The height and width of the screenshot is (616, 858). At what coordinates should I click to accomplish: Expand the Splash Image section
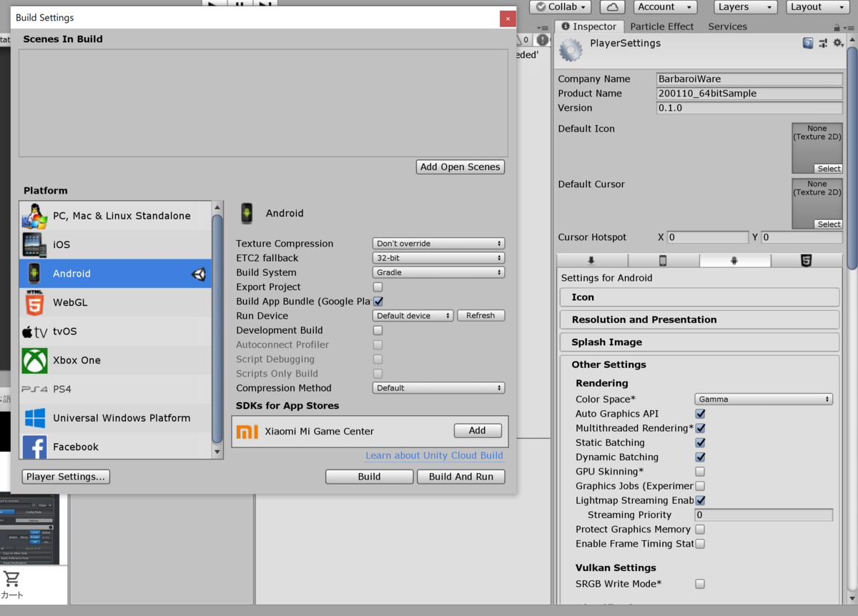tap(699, 342)
